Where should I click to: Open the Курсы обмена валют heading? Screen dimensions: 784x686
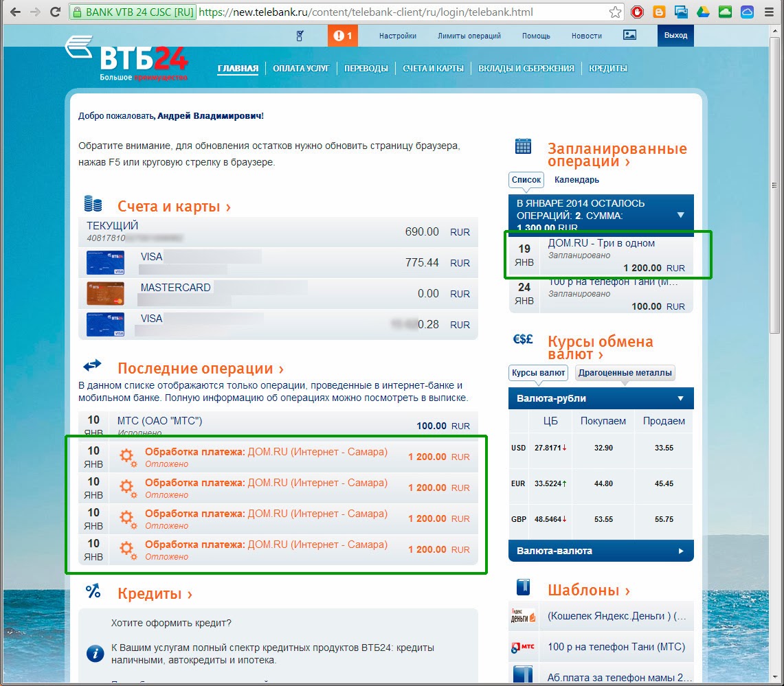(x=600, y=347)
